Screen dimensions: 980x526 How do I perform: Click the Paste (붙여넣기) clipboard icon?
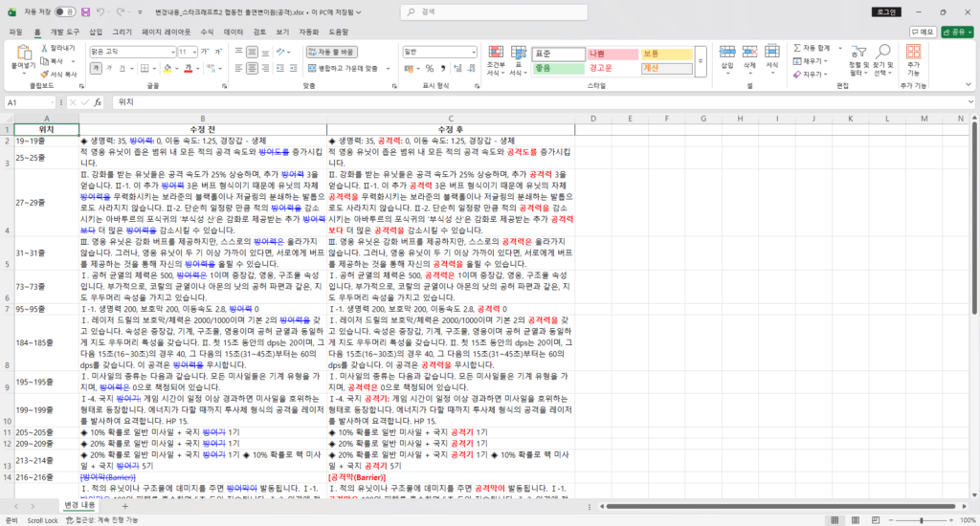point(24,53)
